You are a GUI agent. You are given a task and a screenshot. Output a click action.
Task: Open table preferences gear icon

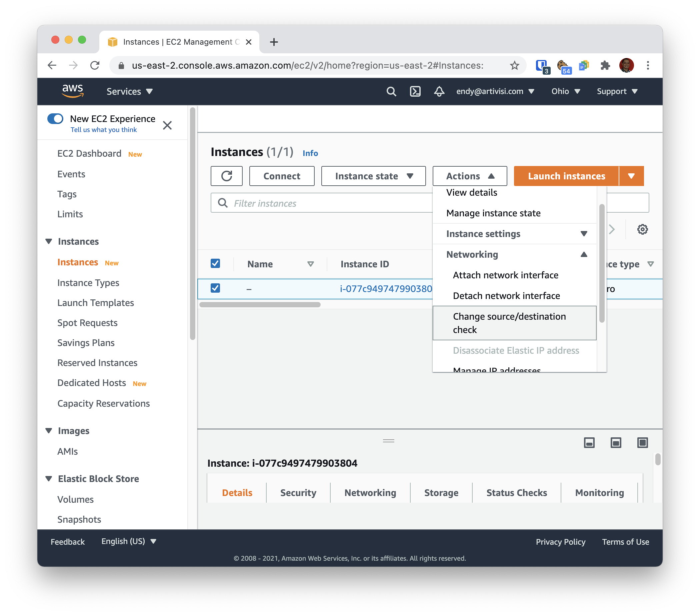pyautogui.click(x=642, y=229)
